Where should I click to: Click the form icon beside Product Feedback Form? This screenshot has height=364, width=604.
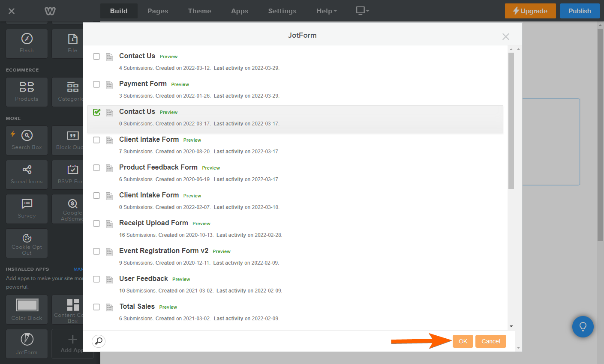[x=110, y=168]
